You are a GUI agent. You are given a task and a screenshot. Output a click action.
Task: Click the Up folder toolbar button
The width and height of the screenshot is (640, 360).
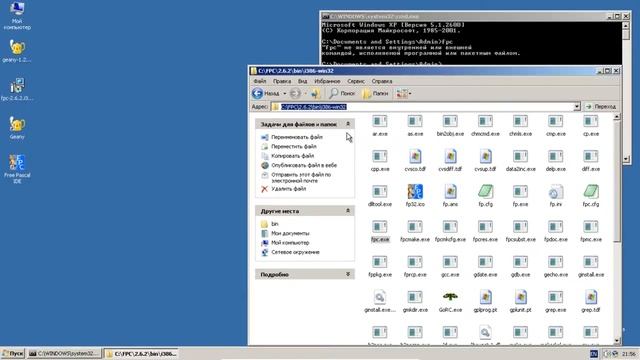pyautogui.click(x=315, y=93)
